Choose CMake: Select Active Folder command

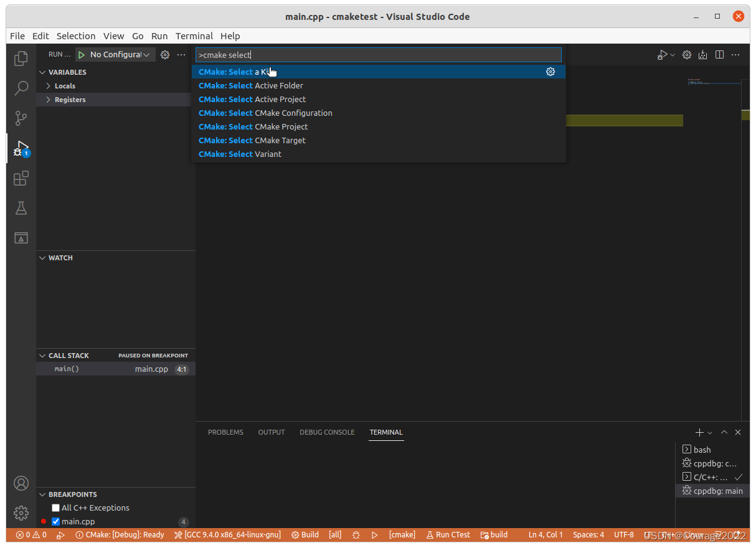point(379,85)
